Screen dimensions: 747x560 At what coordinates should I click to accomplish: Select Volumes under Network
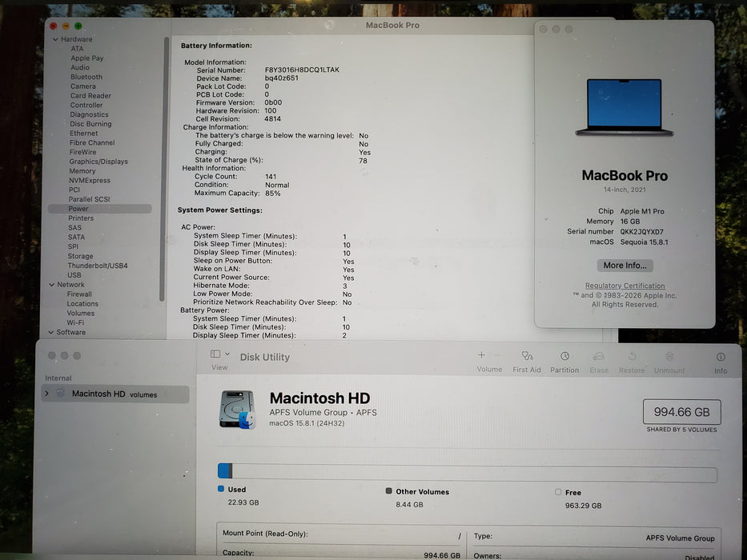point(81,314)
